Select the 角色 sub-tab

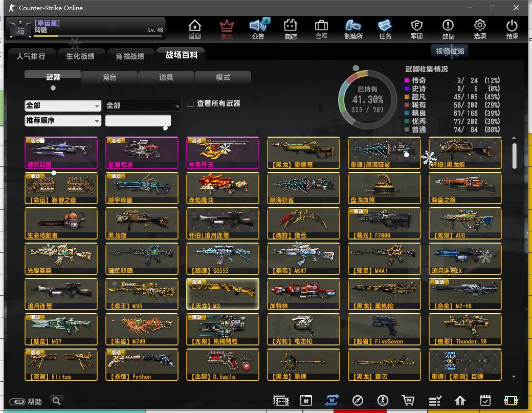click(109, 77)
